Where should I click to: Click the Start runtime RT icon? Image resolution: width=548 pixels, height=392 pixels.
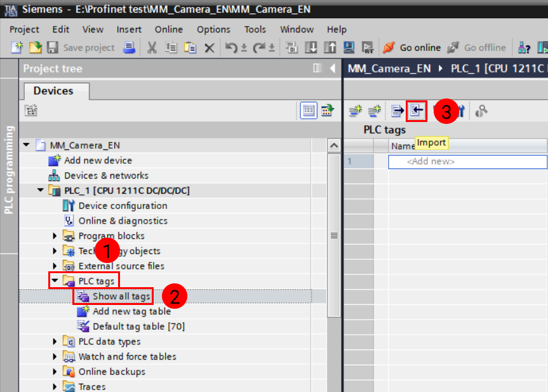[368, 47]
